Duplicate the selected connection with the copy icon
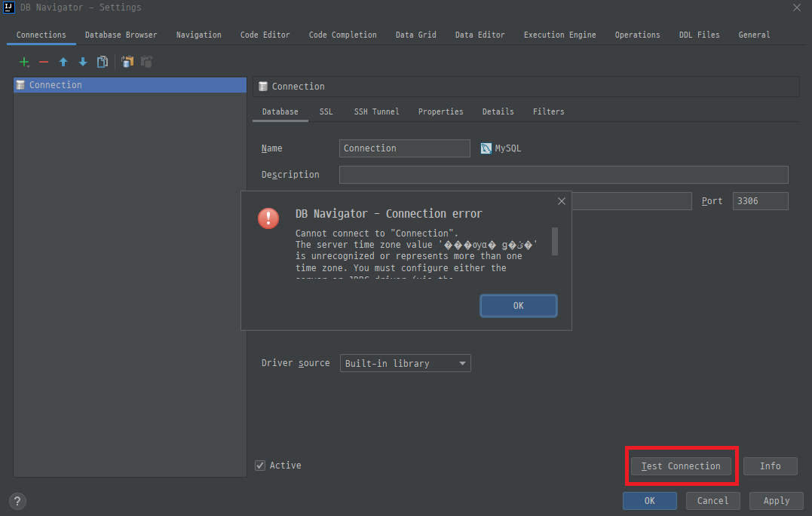This screenshot has height=516, width=812. click(x=103, y=62)
